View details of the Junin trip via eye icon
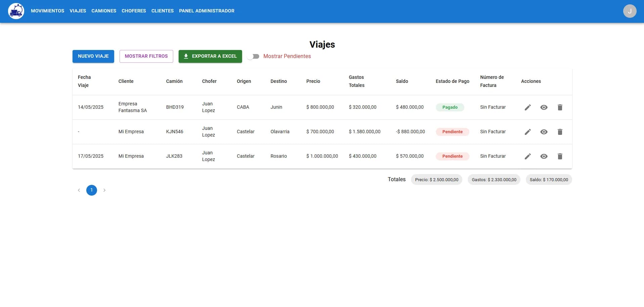Viewport: 644px width, 307px height. pos(544,107)
